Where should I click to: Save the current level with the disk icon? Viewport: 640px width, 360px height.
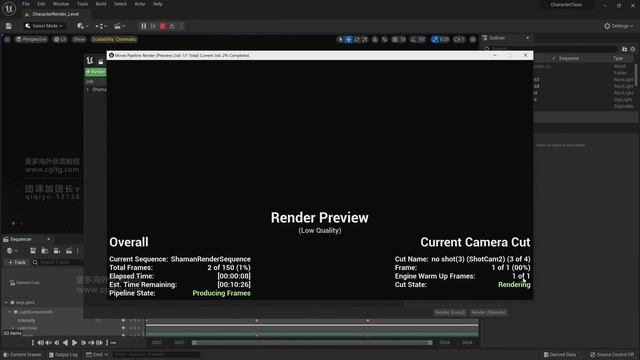pyautogui.click(x=9, y=26)
